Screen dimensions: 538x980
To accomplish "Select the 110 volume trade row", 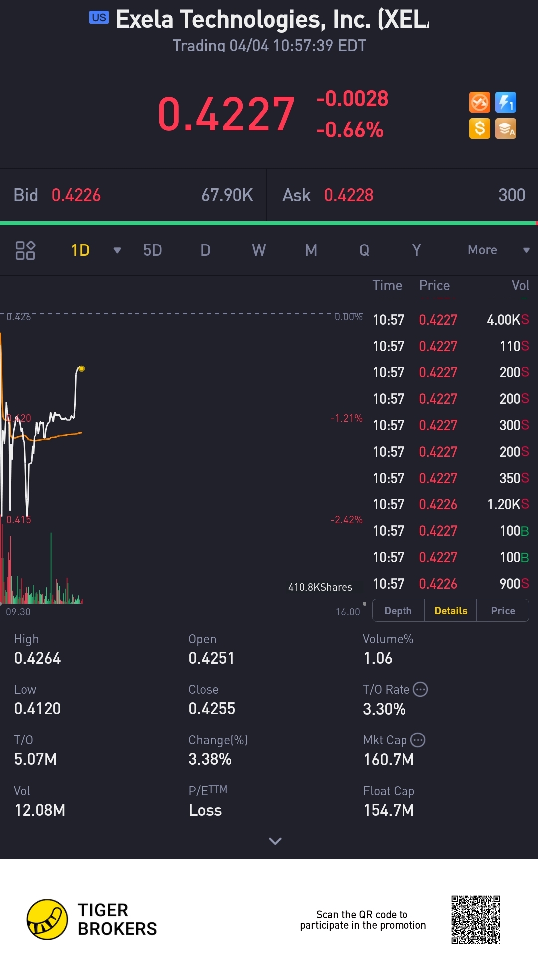I will pyautogui.click(x=450, y=346).
